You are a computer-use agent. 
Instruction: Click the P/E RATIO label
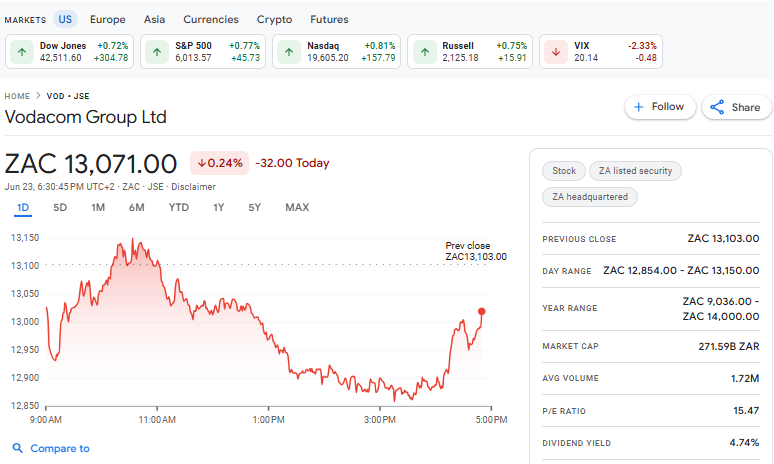(x=564, y=411)
